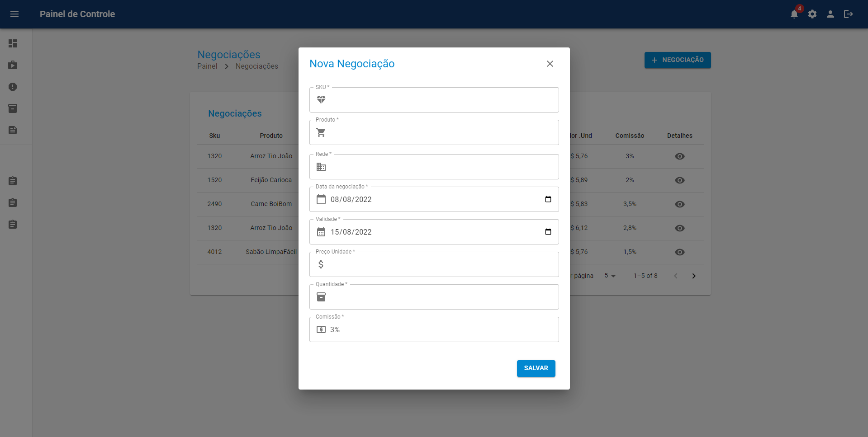This screenshot has width=868, height=437.
Task: Open the hamburger menu in the top bar
Action: (14, 14)
